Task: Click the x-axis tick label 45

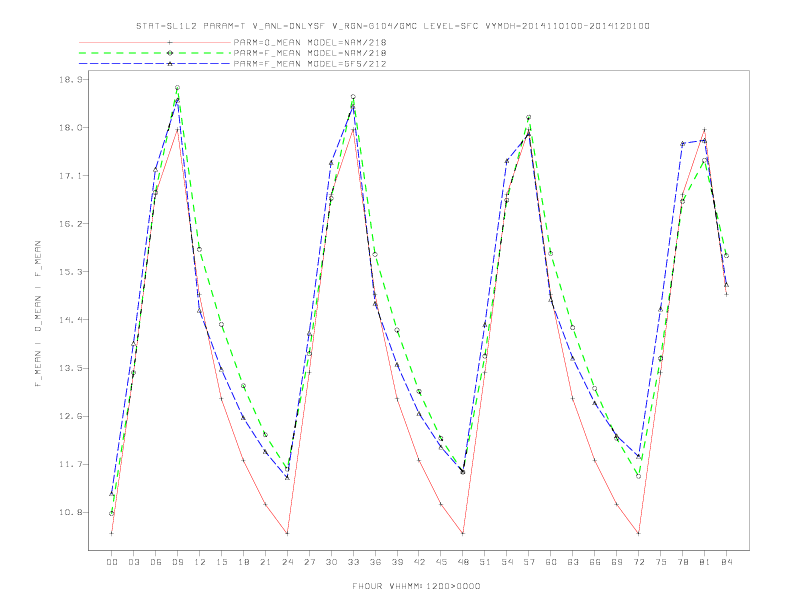Action: pos(441,562)
